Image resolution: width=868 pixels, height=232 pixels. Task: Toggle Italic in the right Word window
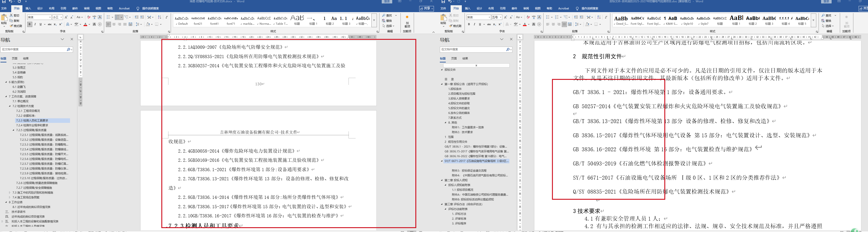coord(474,24)
